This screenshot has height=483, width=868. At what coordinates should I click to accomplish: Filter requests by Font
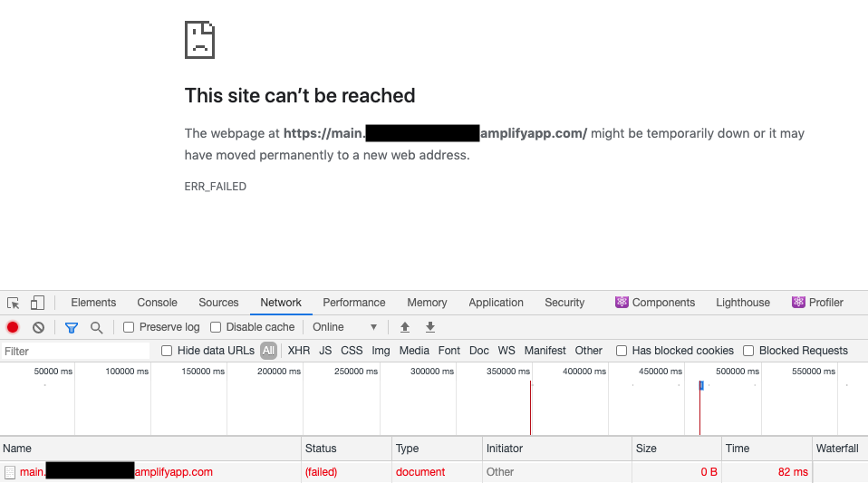click(x=448, y=351)
